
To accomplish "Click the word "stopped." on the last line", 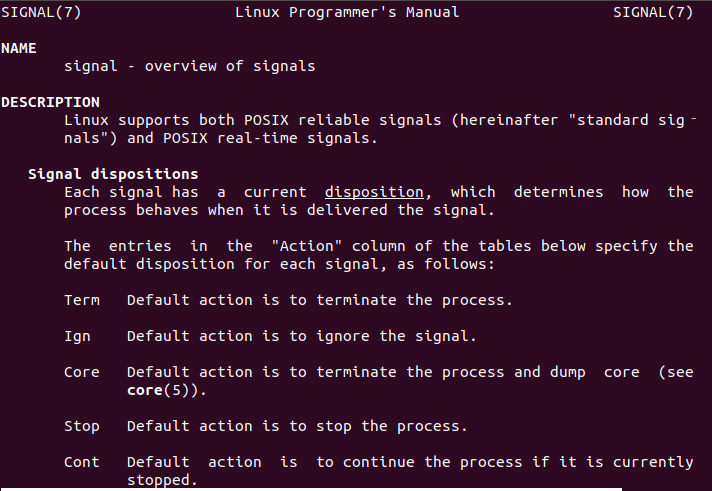I will (x=162, y=480).
